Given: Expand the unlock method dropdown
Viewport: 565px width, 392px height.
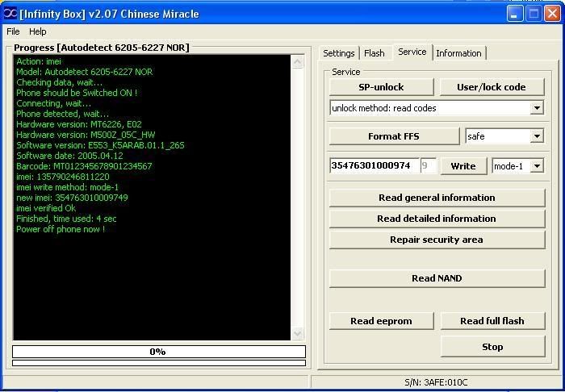Looking at the screenshot, I should click(537, 108).
